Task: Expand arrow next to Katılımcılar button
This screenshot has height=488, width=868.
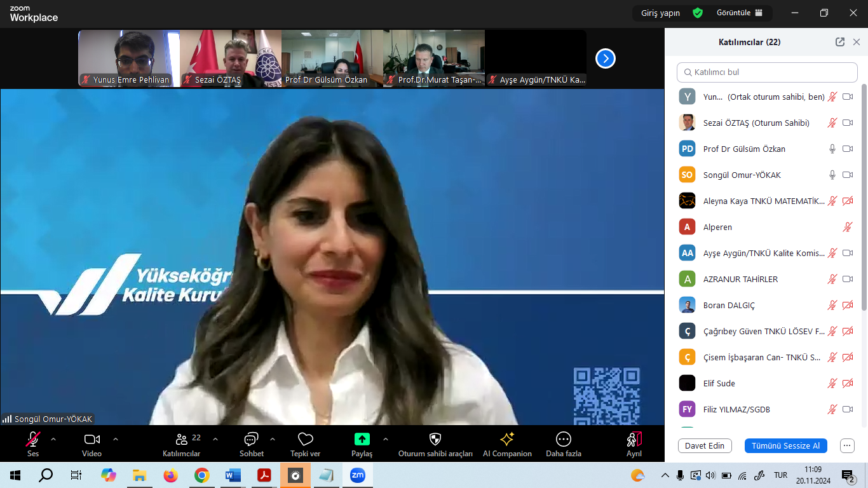Action: coord(215,439)
